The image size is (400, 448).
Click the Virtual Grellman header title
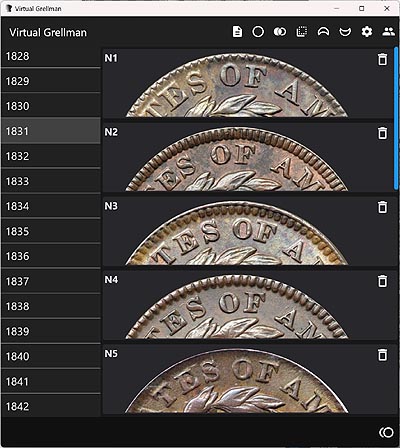point(48,33)
